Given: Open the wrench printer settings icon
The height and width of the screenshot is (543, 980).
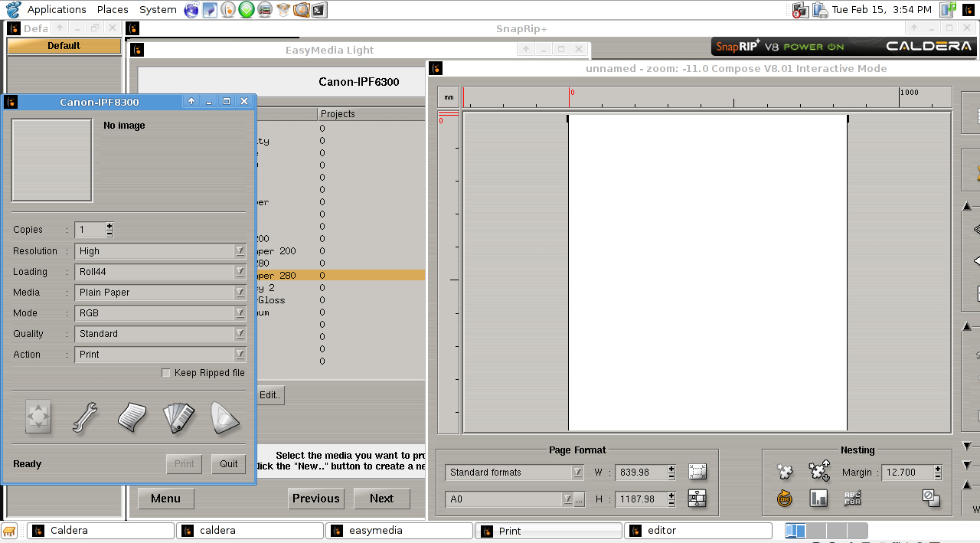Looking at the screenshot, I should [85, 418].
